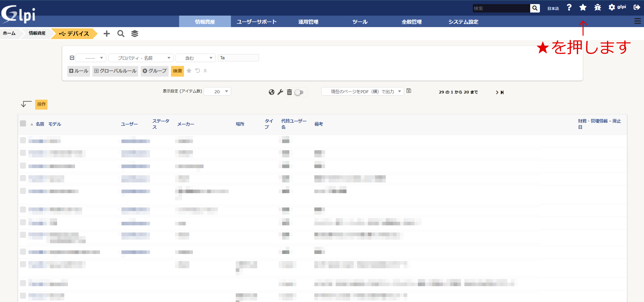Click the layers template icon in breadcrumb
Viewport: 644px width, 302px height.
(x=135, y=34)
